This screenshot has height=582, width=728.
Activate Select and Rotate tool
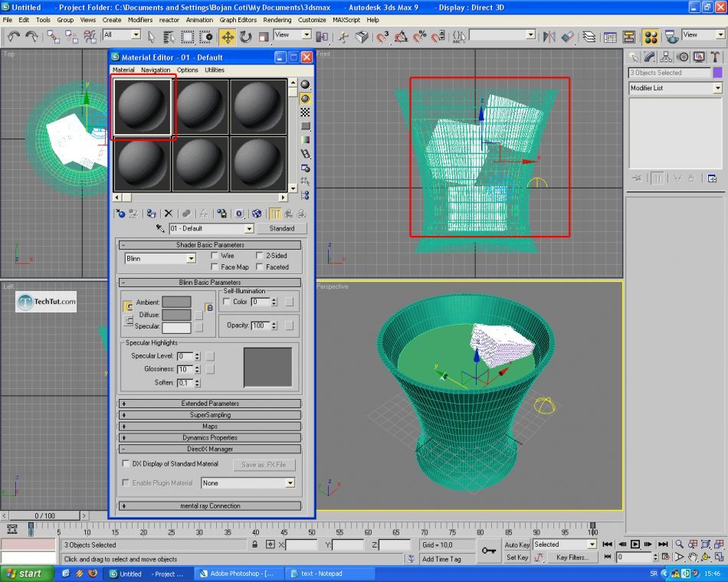pyautogui.click(x=246, y=37)
